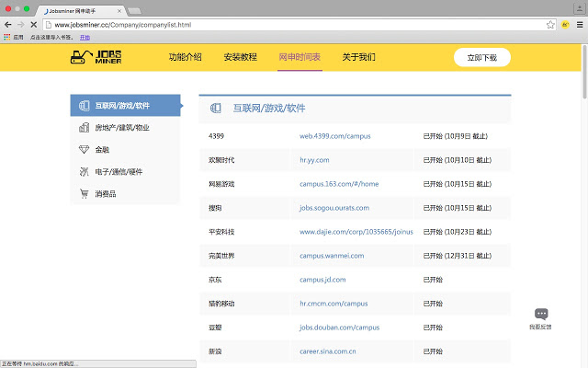Open the Chrome hamburger menu
The height and width of the screenshot is (368, 588).
tap(580, 25)
